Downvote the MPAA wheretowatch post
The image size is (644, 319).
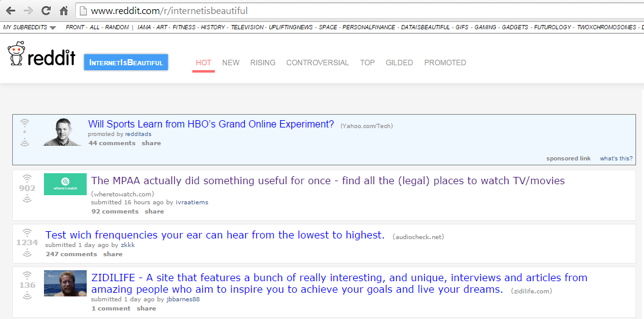tap(27, 198)
